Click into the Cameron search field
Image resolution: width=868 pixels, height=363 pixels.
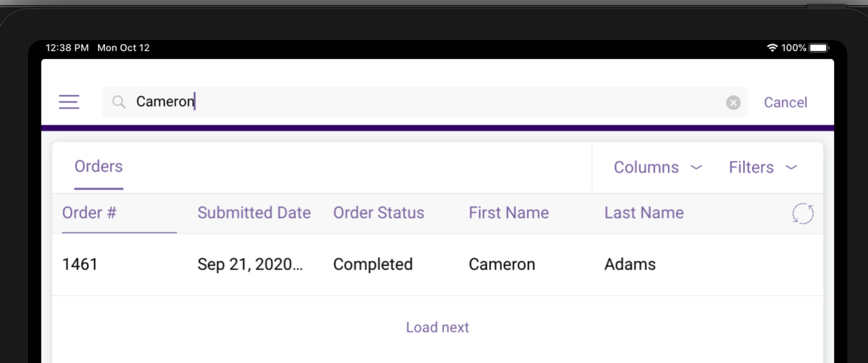(428, 102)
